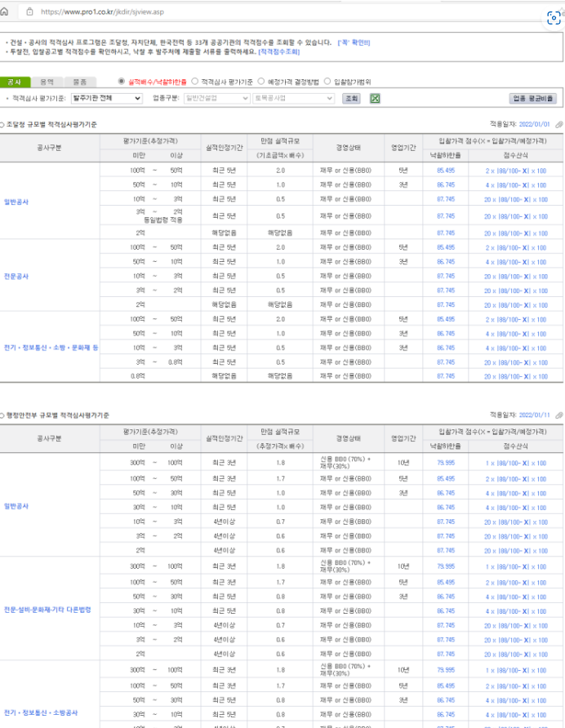Click the 업종 평균비율 button
This screenshot has height=728, width=565.
[533, 99]
